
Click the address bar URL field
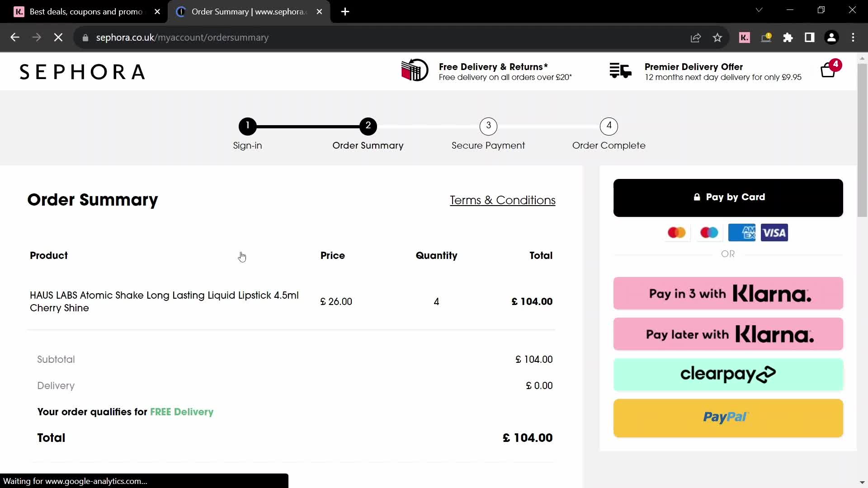click(183, 38)
